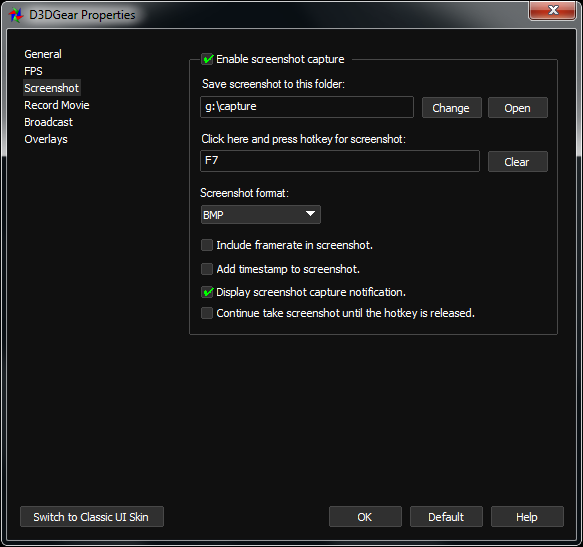The height and width of the screenshot is (547, 583).
Task: Click the Change folder button
Action: (x=452, y=108)
